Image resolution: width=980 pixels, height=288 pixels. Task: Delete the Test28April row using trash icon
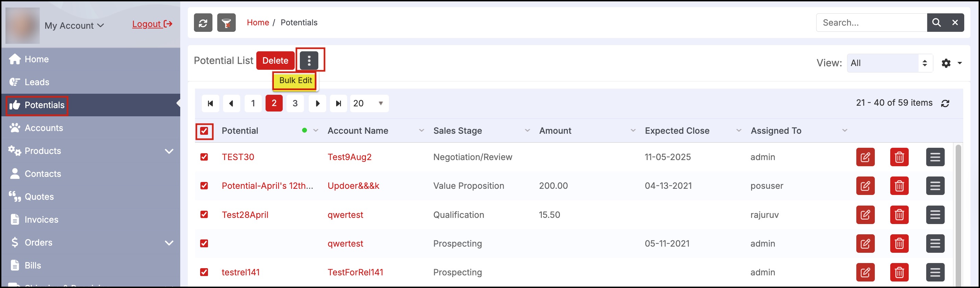pyautogui.click(x=899, y=215)
